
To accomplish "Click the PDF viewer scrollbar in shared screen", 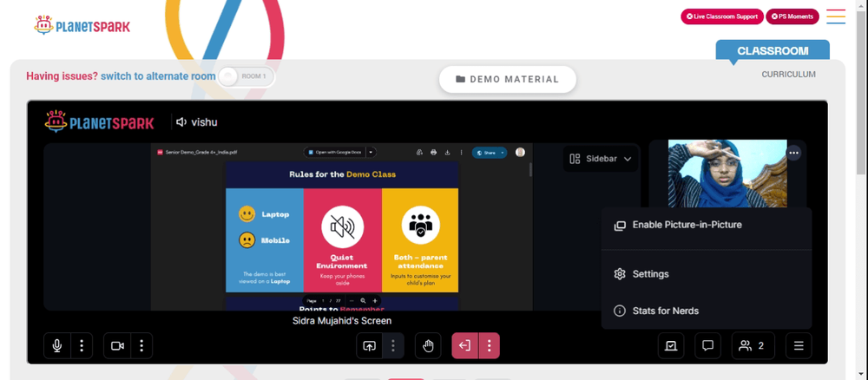I will (x=530, y=169).
